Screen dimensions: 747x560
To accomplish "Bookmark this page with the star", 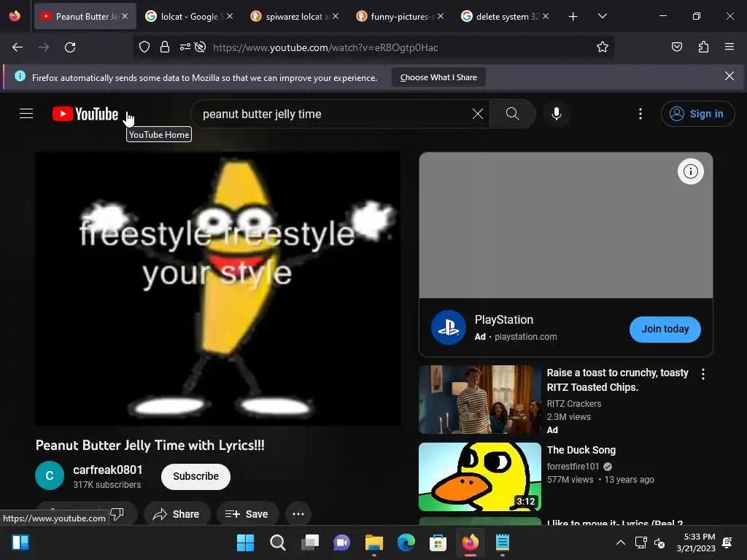I will 602,47.
